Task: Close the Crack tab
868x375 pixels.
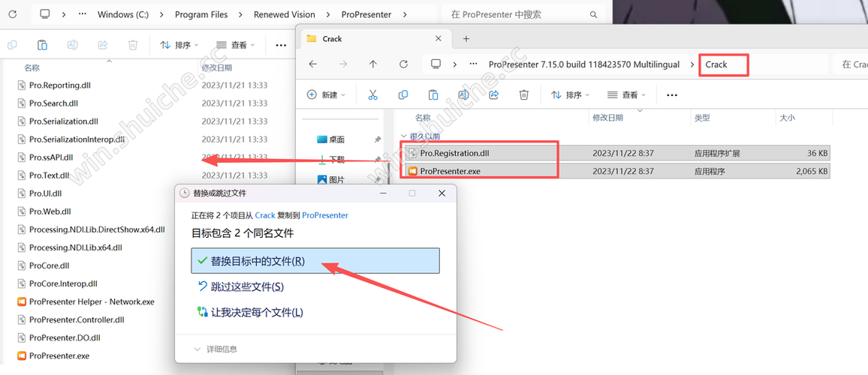Action: point(439,39)
